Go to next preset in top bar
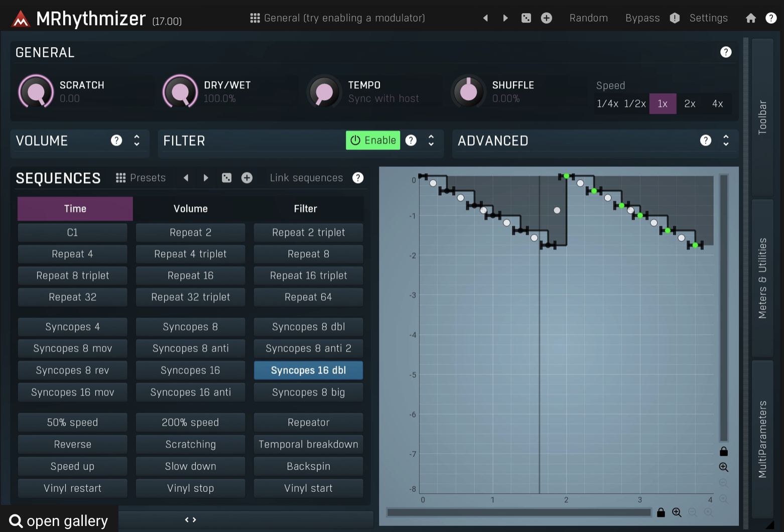784x532 pixels. pos(505,18)
